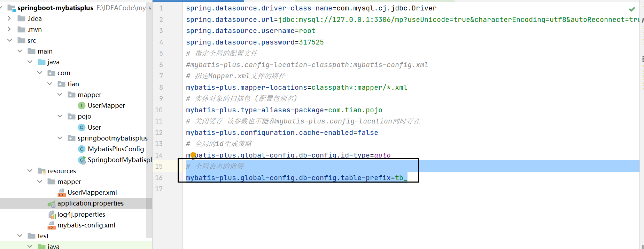Image resolution: width=644 pixels, height=249 pixels.
Task: Open MybatisPlusConfig class file
Action: (x=116, y=149)
